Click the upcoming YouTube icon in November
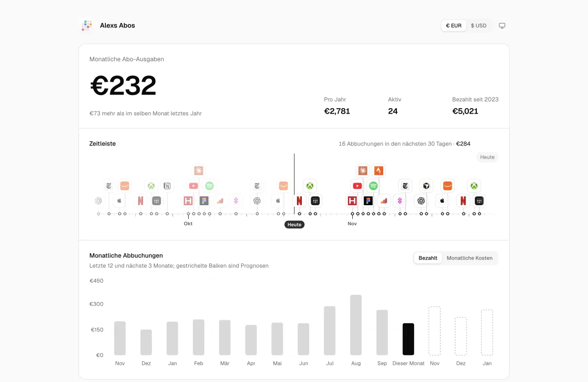Image resolution: width=588 pixels, height=382 pixels. [357, 186]
